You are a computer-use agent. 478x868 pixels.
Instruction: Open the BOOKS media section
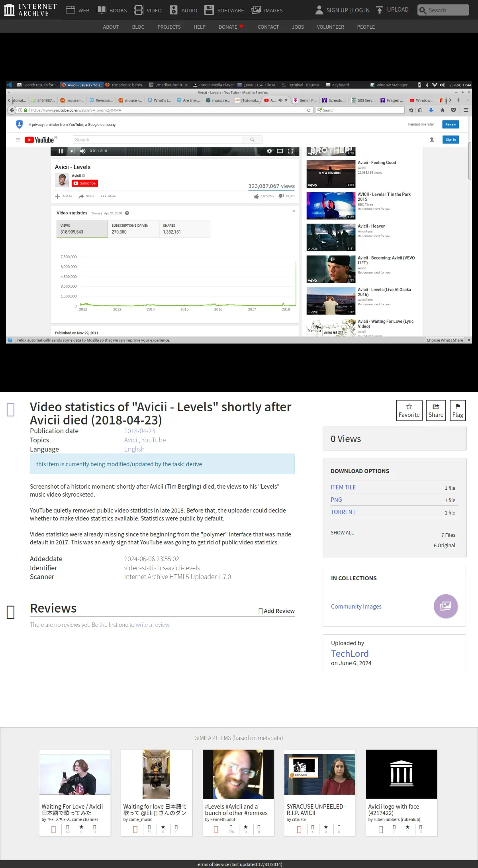[x=112, y=10]
